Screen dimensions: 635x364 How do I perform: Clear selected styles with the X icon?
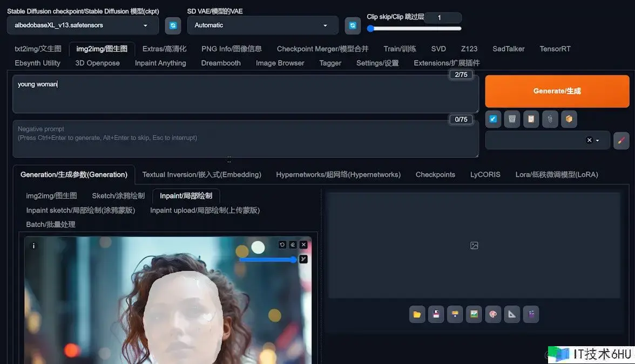click(589, 140)
